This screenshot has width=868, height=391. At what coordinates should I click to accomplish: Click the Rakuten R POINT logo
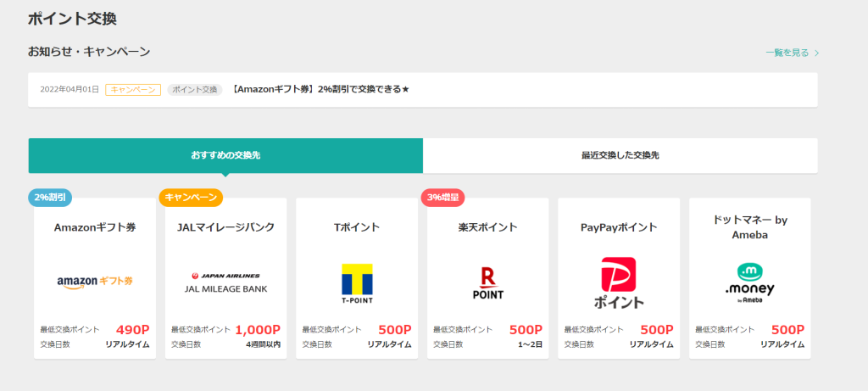[487, 282]
